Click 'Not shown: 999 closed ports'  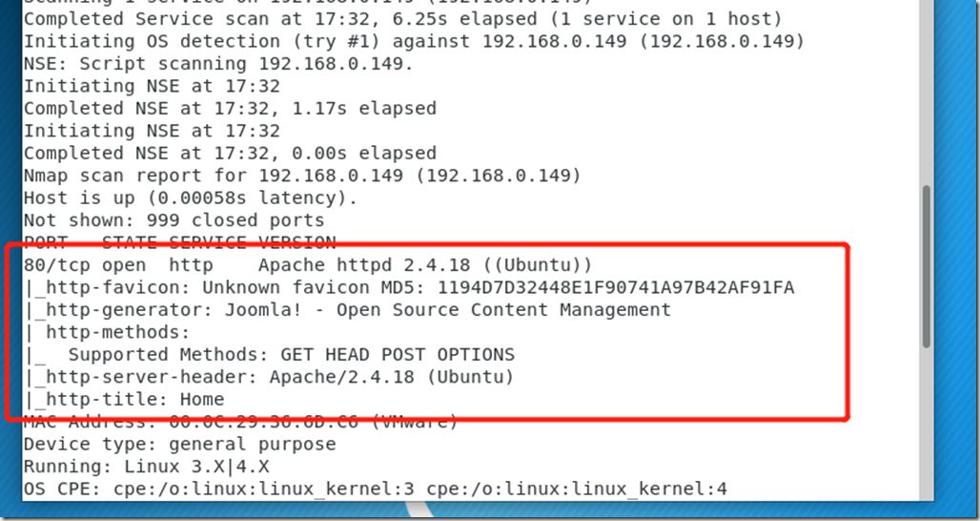pyautogui.click(x=174, y=220)
